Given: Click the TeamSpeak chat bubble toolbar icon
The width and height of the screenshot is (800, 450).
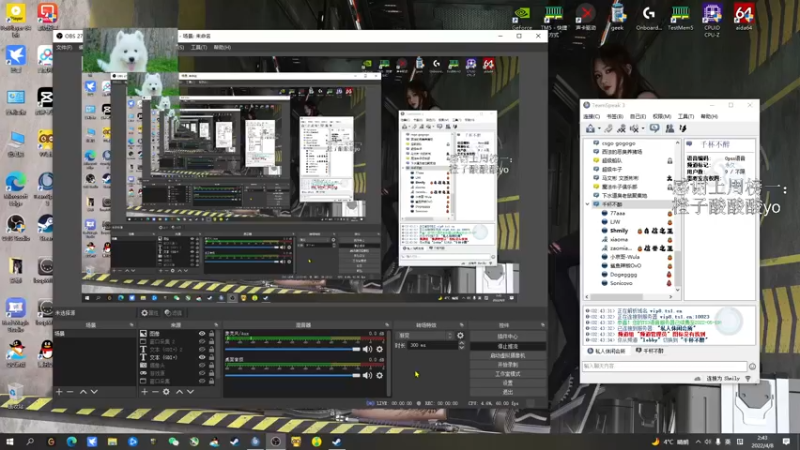Looking at the screenshot, I should click(x=655, y=128).
